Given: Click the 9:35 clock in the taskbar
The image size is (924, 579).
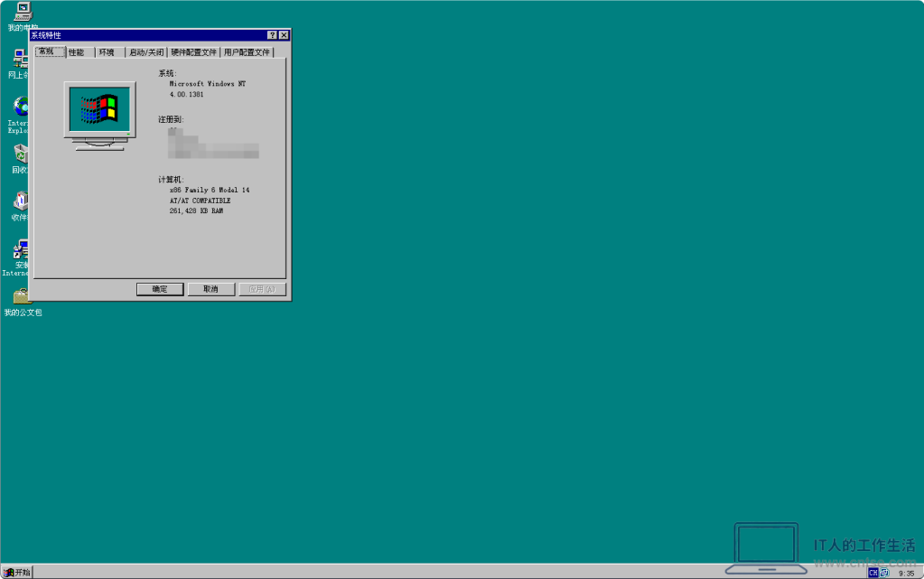Looking at the screenshot, I should tap(906, 573).
